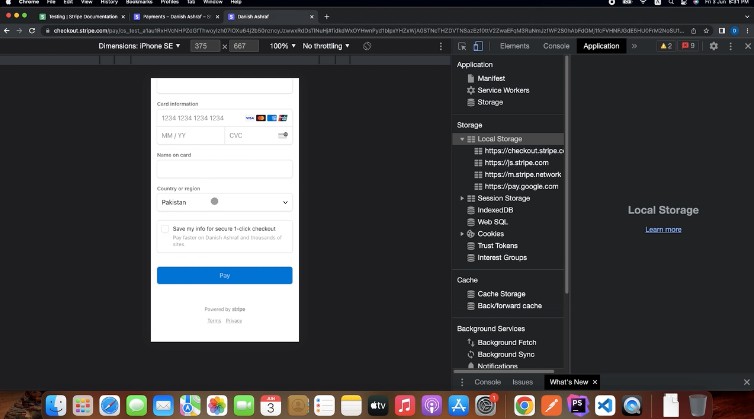Open Service Workers in the sidebar
Viewport: 754px width, 419px height.
(x=502, y=90)
